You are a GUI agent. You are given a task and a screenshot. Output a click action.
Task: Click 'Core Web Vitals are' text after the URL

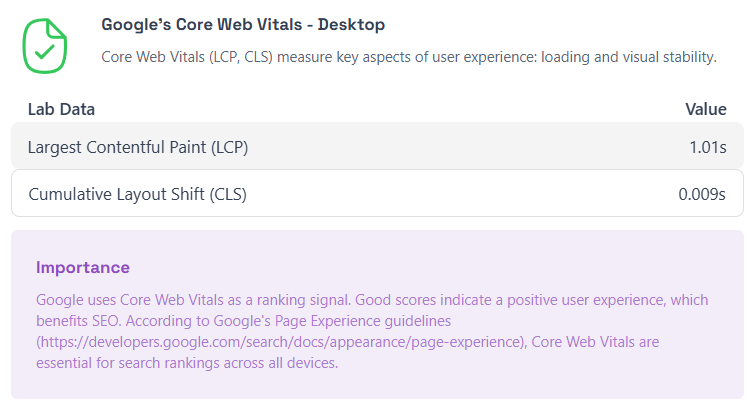point(595,342)
